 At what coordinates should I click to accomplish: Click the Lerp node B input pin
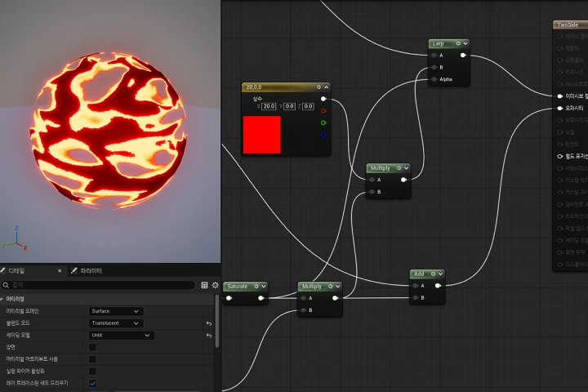[x=434, y=67]
